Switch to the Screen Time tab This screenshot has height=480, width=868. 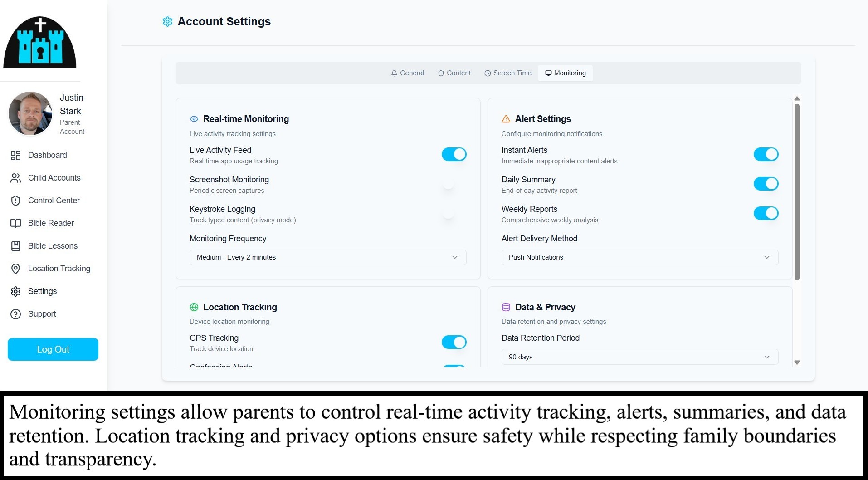pyautogui.click(x=507, y=73)
